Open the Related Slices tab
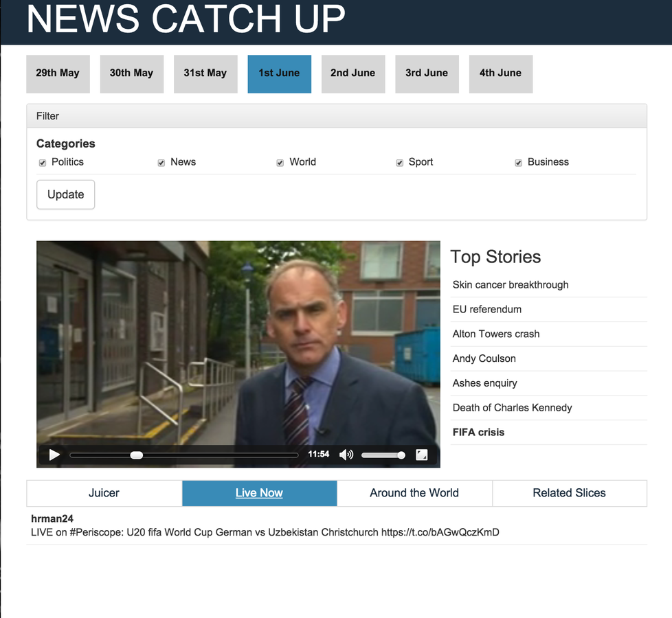 click(569, 493)
